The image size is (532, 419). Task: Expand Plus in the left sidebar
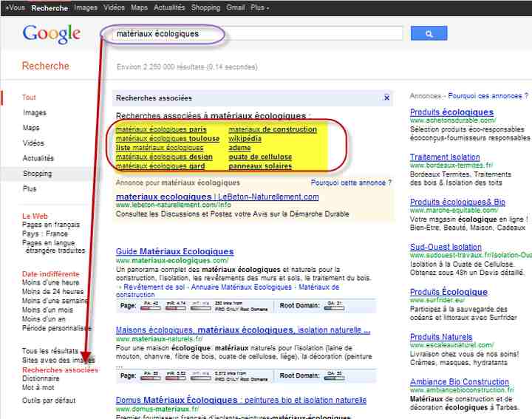30,188
